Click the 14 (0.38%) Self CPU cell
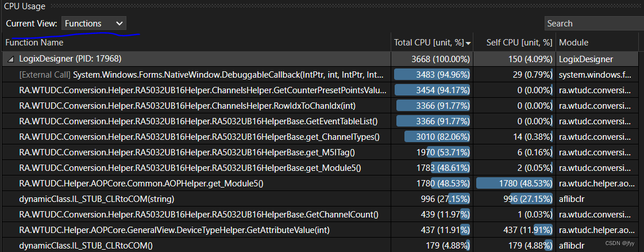Screen dimensions: 644x252 pyautogui.click(x=515, y=137)
